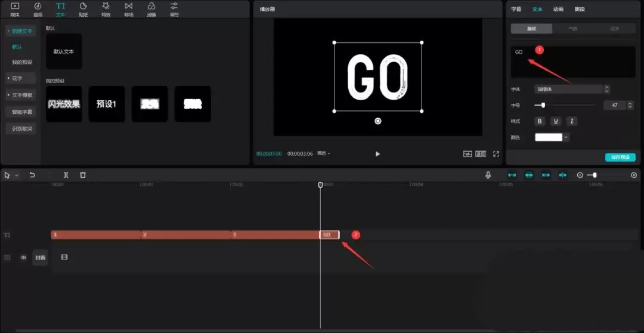Expand the 文字模板 text templates category
644x333 pixels.
(21, 95)
